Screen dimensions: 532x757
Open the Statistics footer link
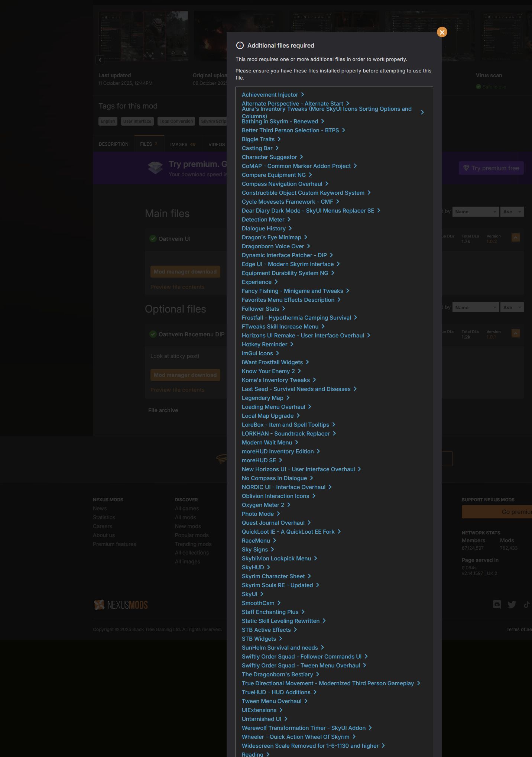pos(104,517)
